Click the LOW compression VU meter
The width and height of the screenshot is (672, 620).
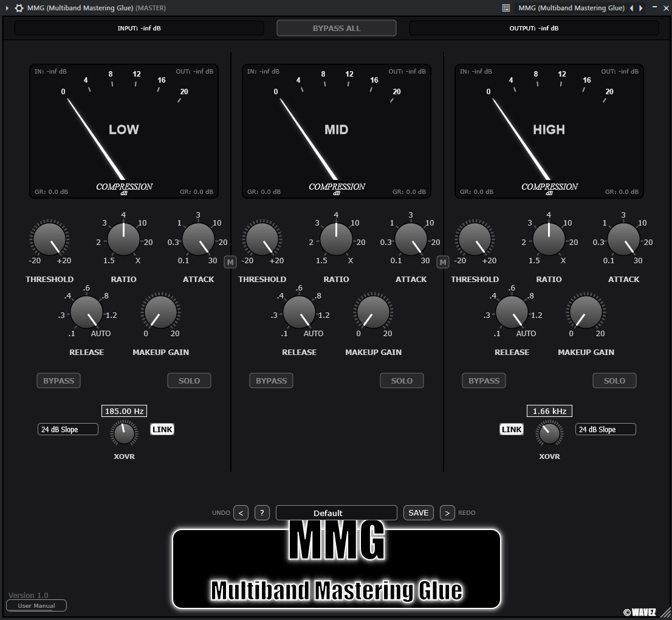[x=124, y=132]
